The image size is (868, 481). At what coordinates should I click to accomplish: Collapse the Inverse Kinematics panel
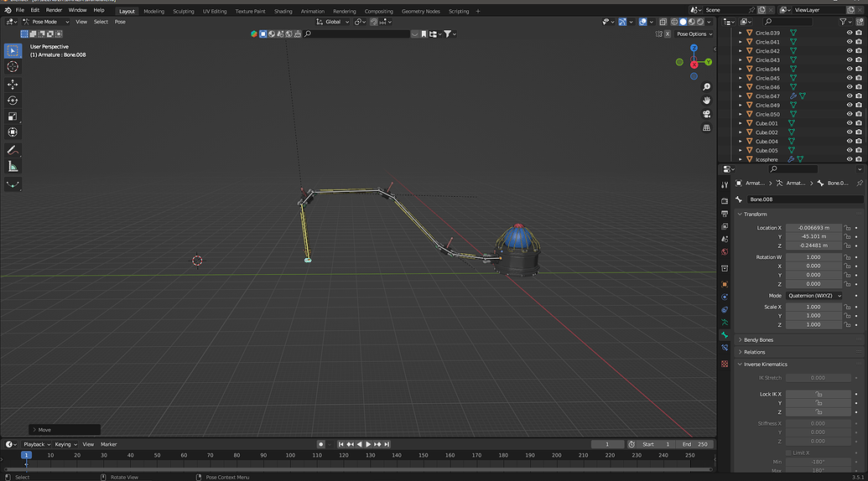[765, 365]
